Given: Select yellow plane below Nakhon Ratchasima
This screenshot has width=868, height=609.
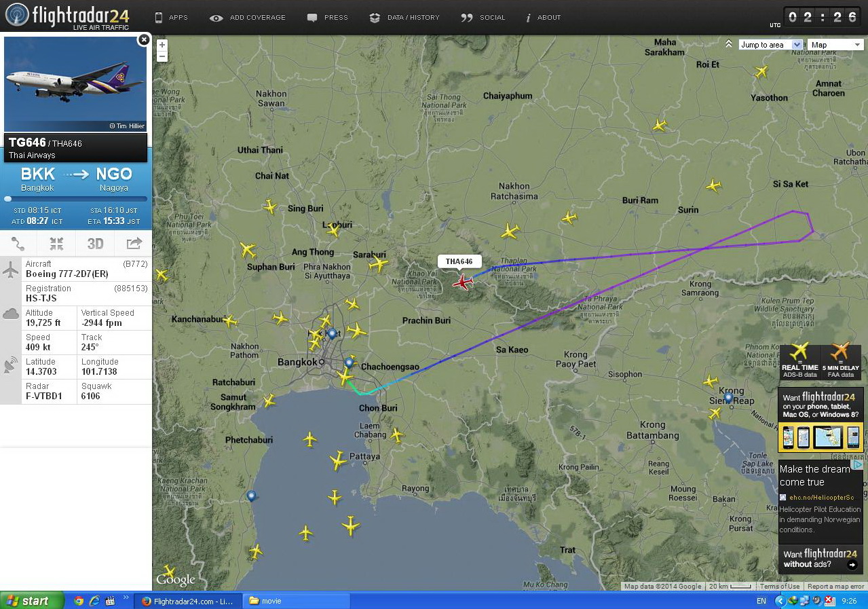Looking at the screenshot, I should click(510, 232).
